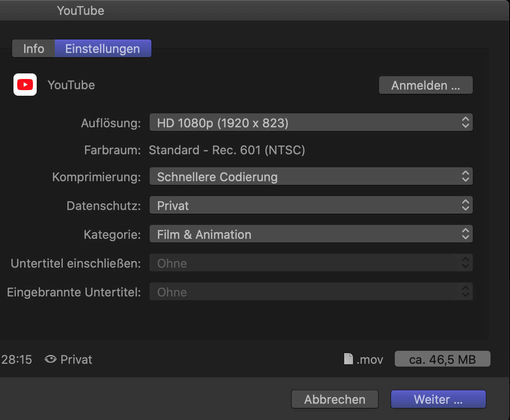Click the Privat status label at bottom
The height and width of the screenshot is (420, 510).
76,360
